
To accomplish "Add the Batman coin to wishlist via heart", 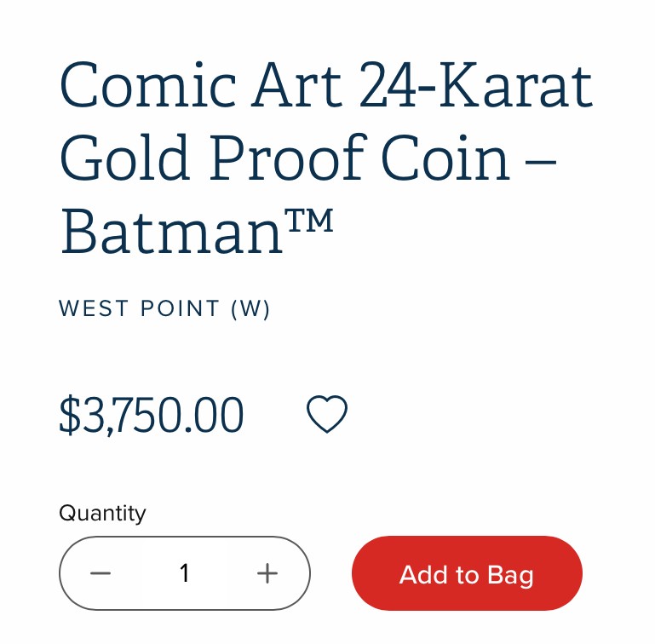I will pos(327,415).
